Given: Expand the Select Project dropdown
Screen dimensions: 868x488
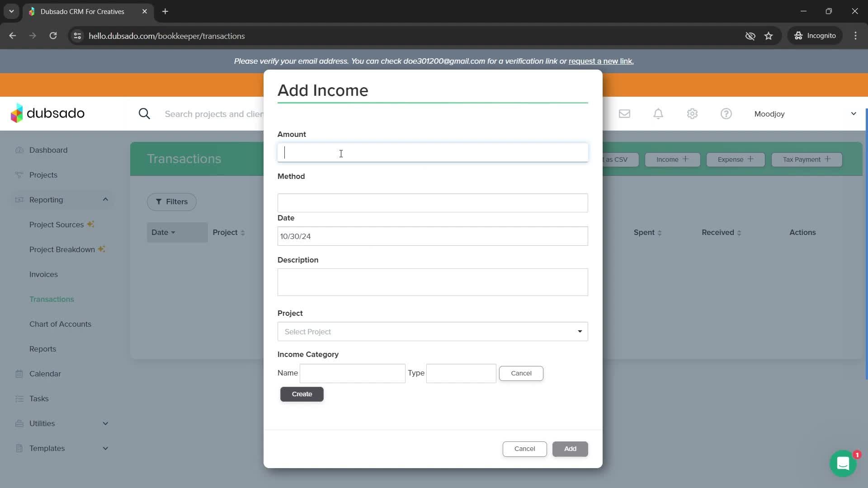Looking at the screenshot, I should pos(432,332).
